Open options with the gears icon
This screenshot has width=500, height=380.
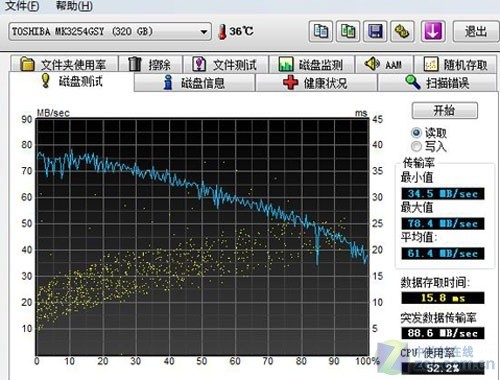tap(402, 31)
